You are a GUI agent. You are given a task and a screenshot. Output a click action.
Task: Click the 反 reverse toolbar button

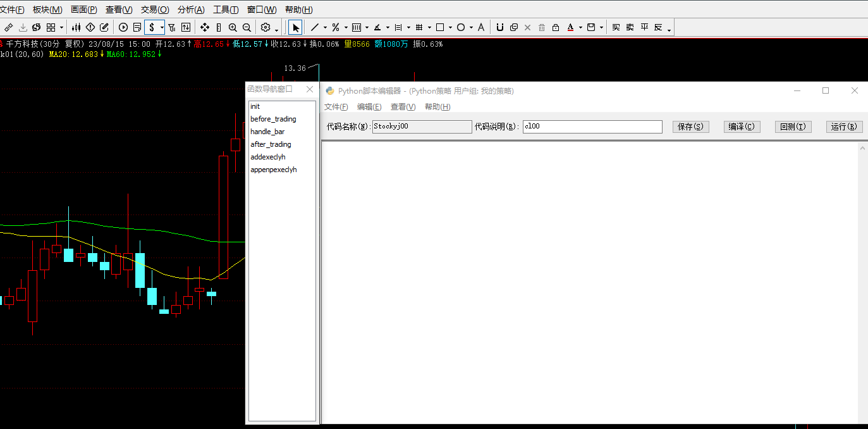point(658,27)
